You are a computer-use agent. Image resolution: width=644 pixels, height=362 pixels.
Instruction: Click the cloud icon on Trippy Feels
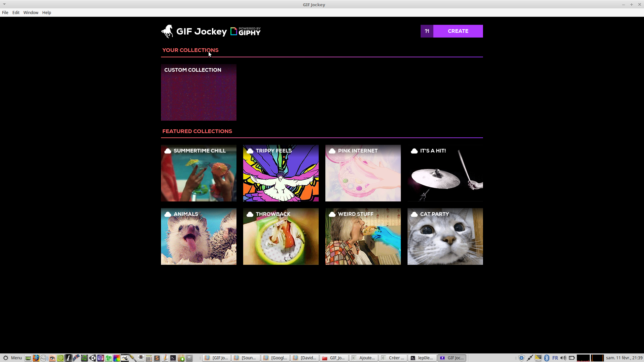point(250,151)
